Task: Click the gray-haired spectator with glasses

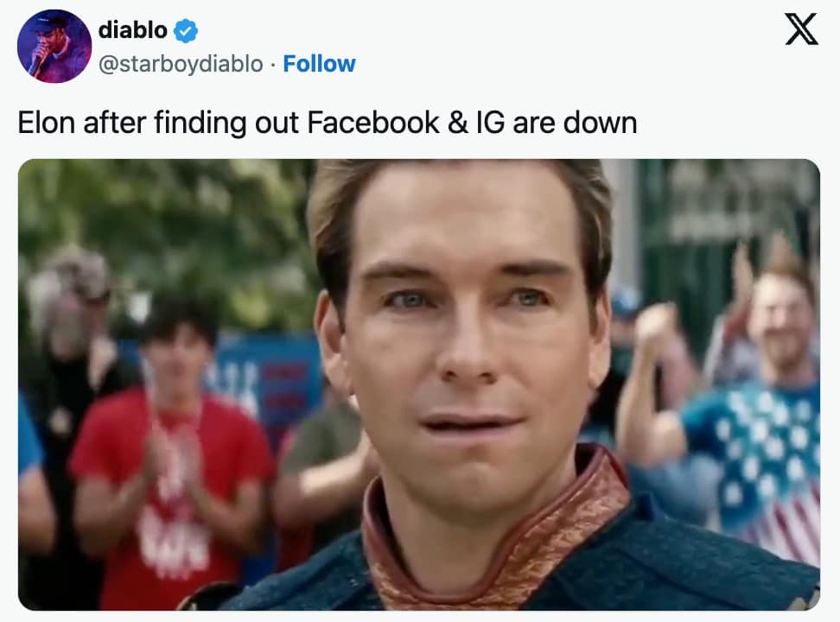Action: tap(70, 343)
